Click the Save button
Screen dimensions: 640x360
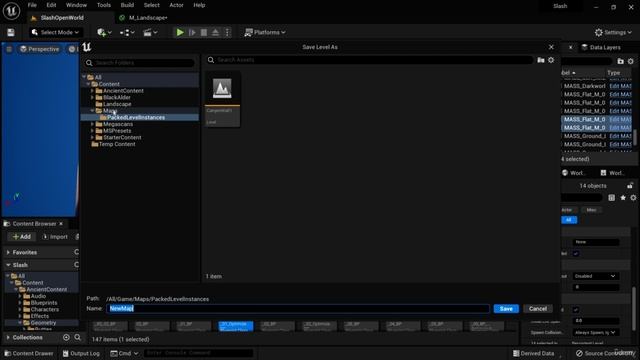pyautogui.click(x=506, y=309)
